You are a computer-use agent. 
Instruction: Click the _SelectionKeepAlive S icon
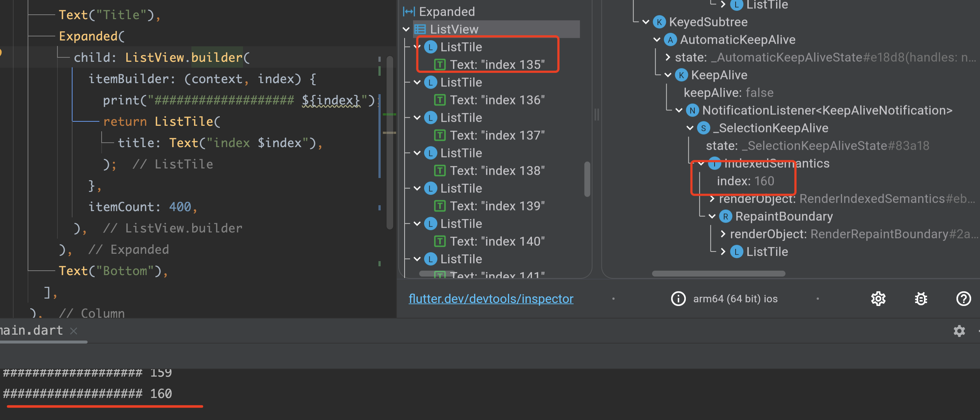point(703,128)
